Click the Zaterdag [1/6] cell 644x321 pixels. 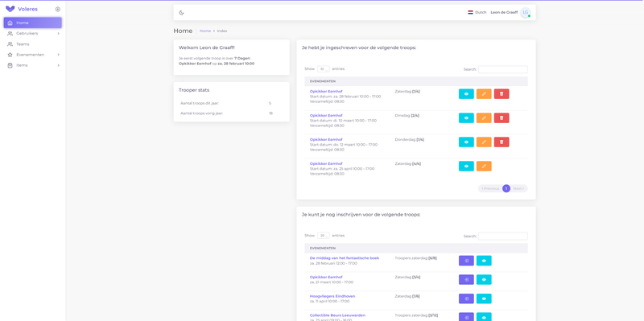(407, 296)
